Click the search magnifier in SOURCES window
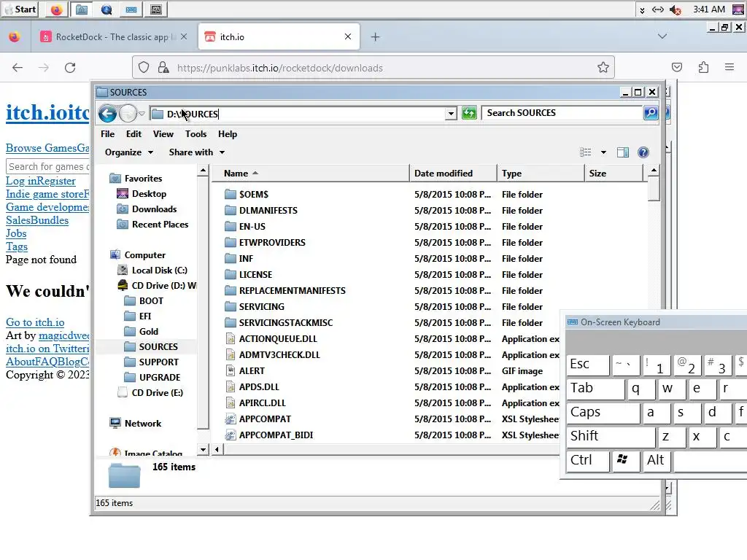The width and height of the screenshot is (747, 560). tap(650, 113)
